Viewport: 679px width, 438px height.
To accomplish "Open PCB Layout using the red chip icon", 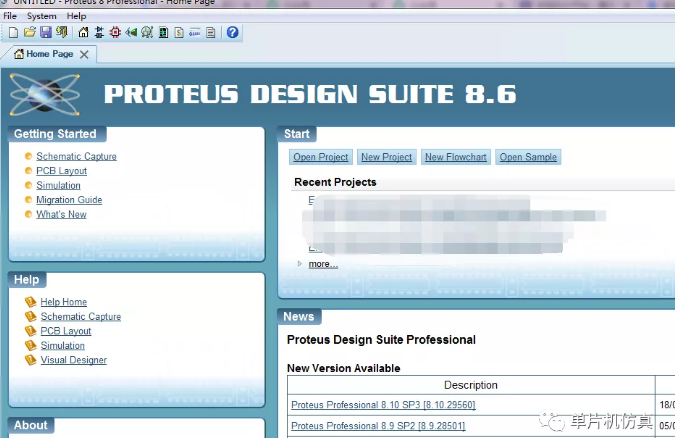I will pos(115,33).
